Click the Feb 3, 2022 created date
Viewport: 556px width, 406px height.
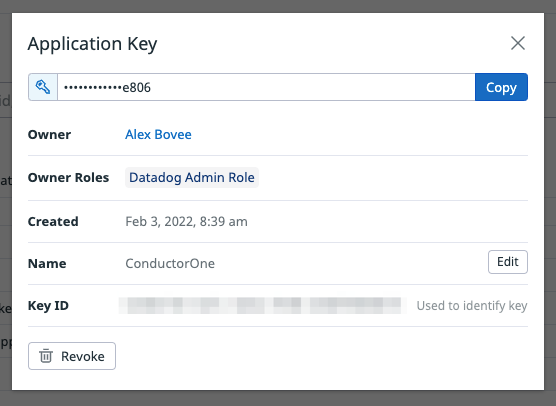click(x=186, y=222)
